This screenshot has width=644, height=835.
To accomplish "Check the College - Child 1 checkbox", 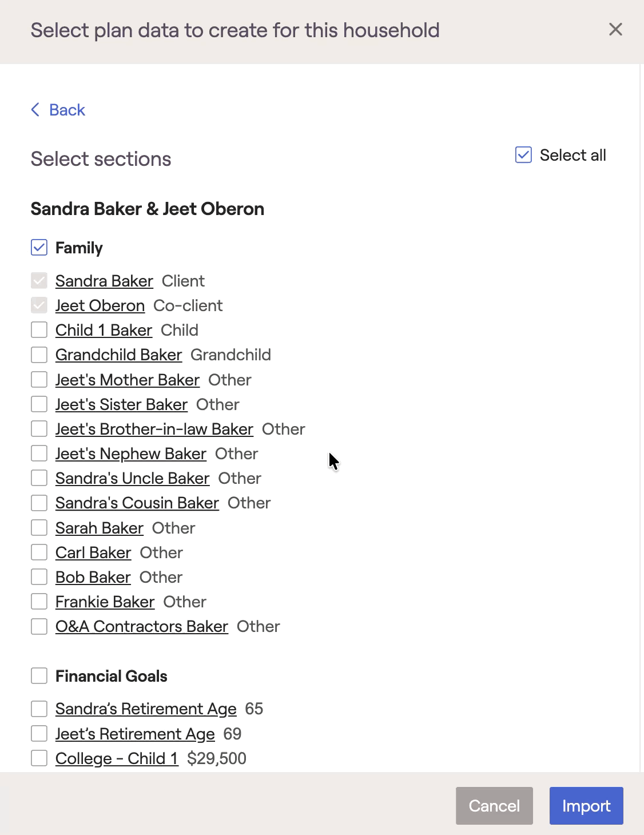I will coord(39,758).
